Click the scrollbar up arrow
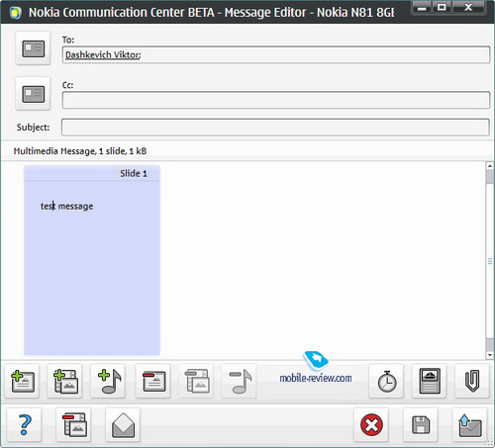 pyautogui.click(x=490, y=166)
